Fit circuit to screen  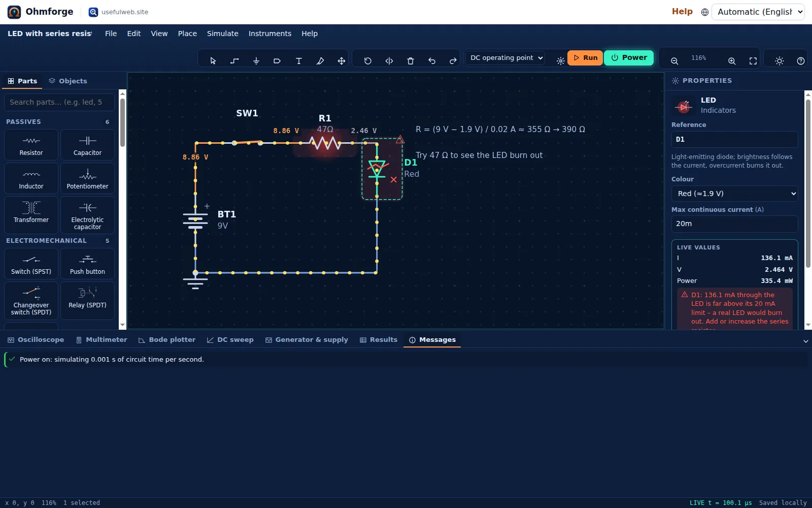tap(753, 60)
